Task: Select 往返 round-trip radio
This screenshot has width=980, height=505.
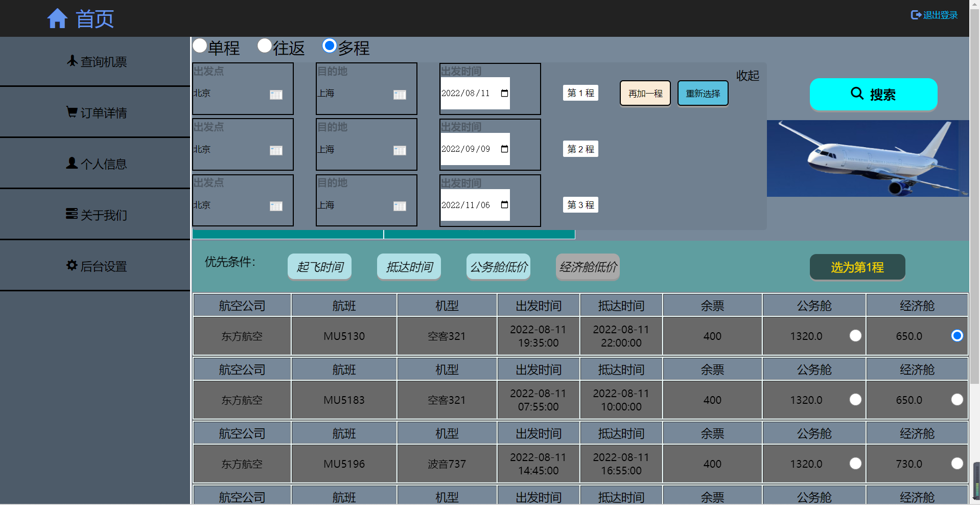Action: pyautogui.click(x=265, y=45)
